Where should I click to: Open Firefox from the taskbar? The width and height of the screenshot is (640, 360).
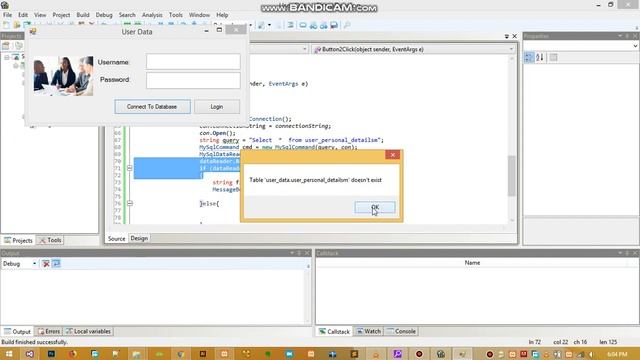point(73,354)
